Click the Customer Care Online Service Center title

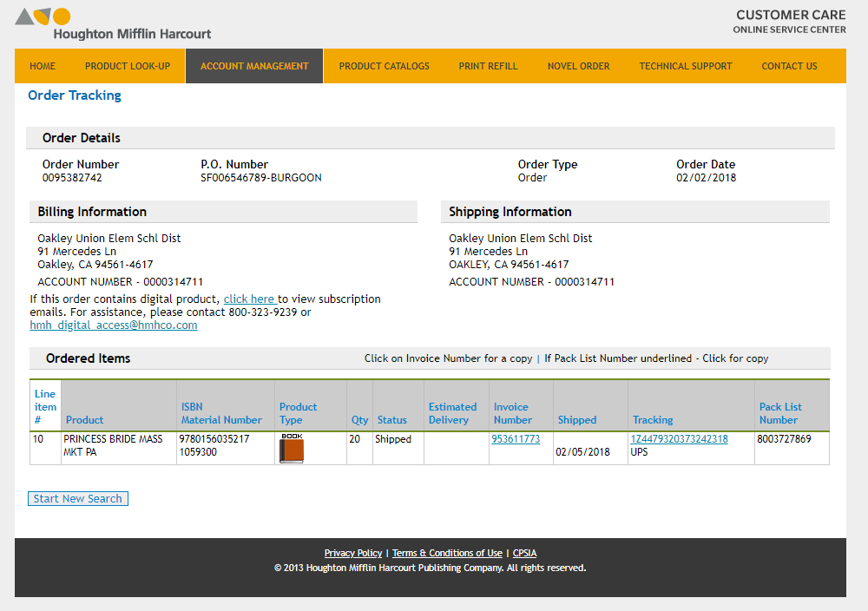[790, 22]
